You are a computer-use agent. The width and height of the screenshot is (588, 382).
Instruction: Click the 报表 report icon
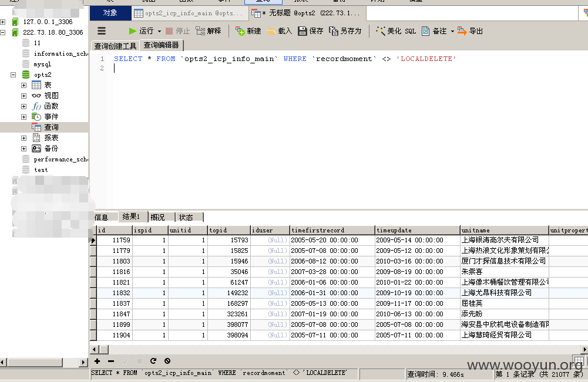click(36, 138)
